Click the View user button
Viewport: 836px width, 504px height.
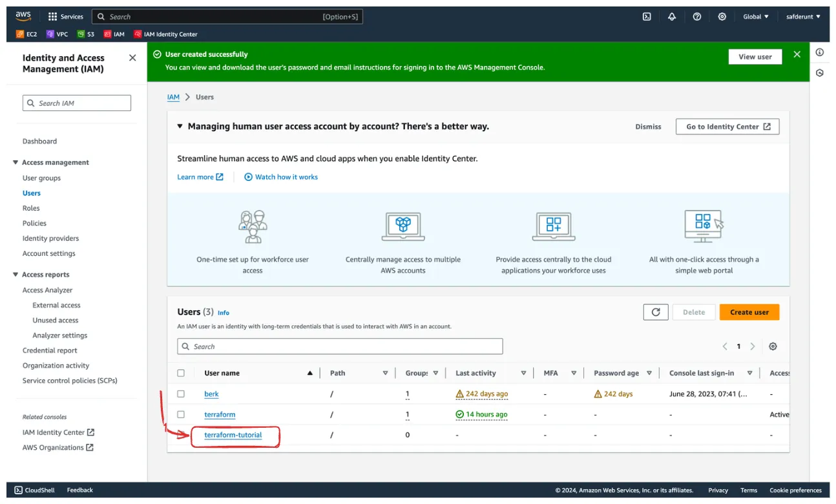tap(755, 57)
